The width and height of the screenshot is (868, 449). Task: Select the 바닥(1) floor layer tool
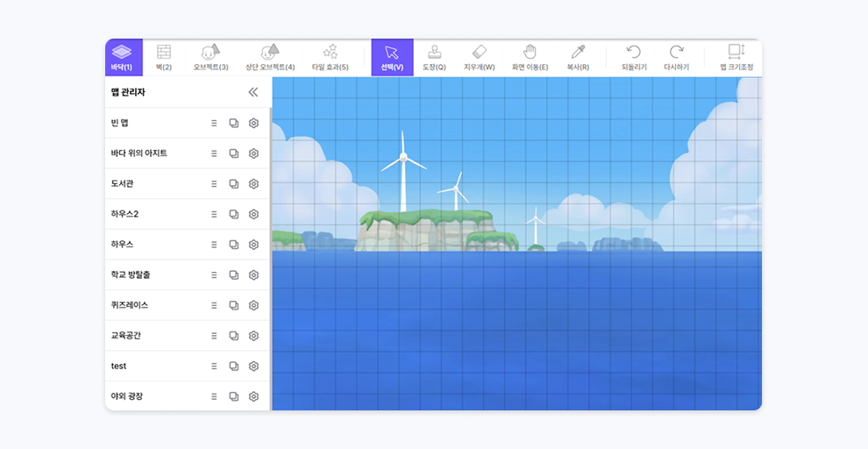click(124, 58)
